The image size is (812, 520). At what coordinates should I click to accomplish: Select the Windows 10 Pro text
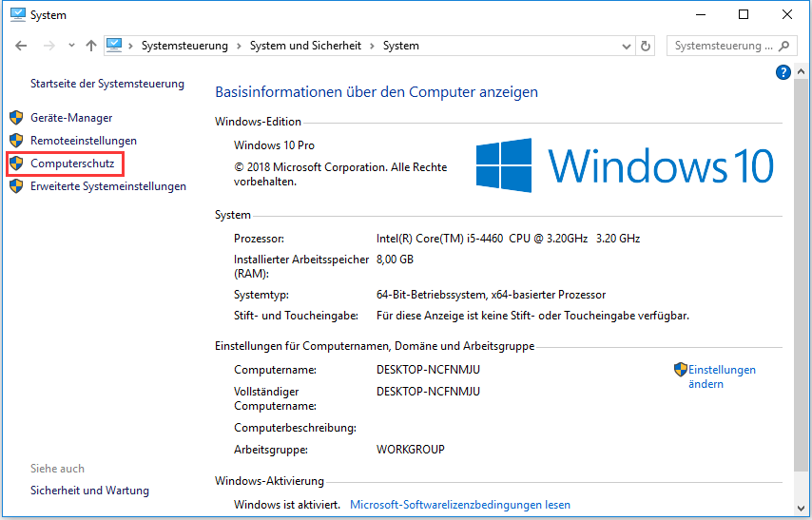coord(274,145)
